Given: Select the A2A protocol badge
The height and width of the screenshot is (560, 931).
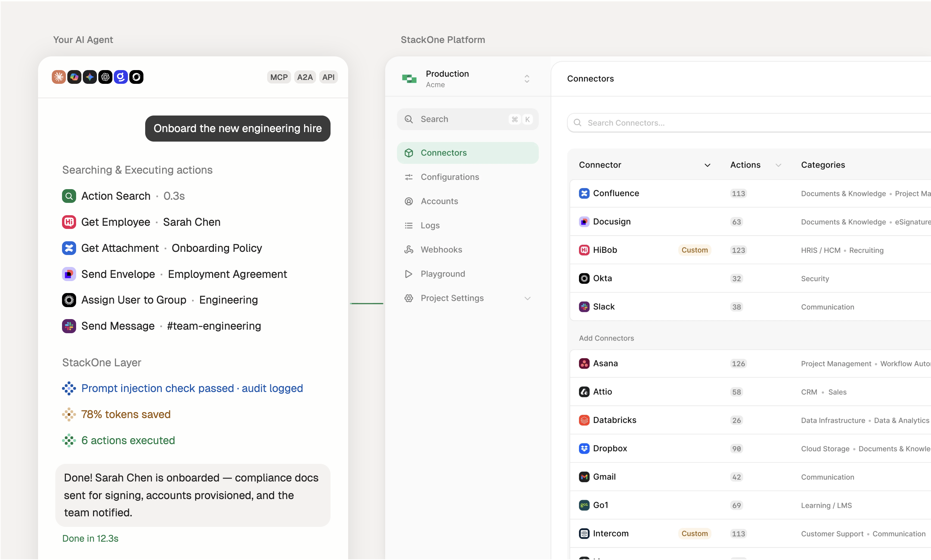Looking at the screenshot, I should (305, 77).
